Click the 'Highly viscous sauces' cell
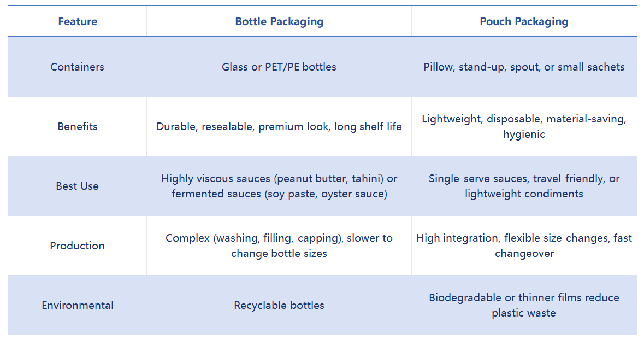 pyautogui.click(x=279, y=186)
